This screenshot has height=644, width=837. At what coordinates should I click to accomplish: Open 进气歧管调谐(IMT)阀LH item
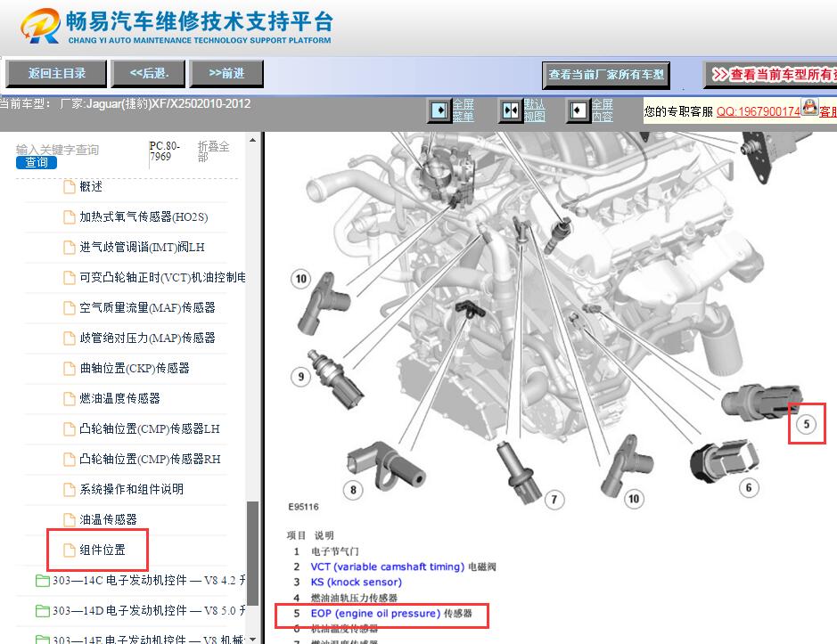coord(142,247)
